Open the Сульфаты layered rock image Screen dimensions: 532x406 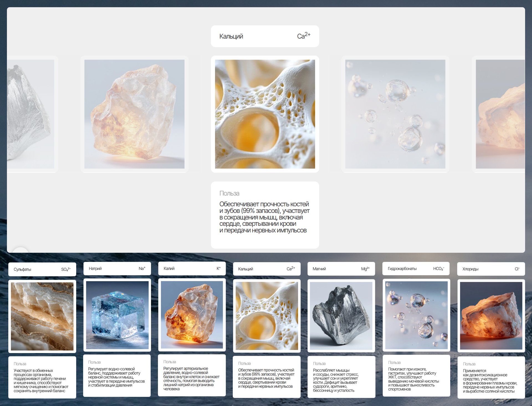(x=42, y=316)
